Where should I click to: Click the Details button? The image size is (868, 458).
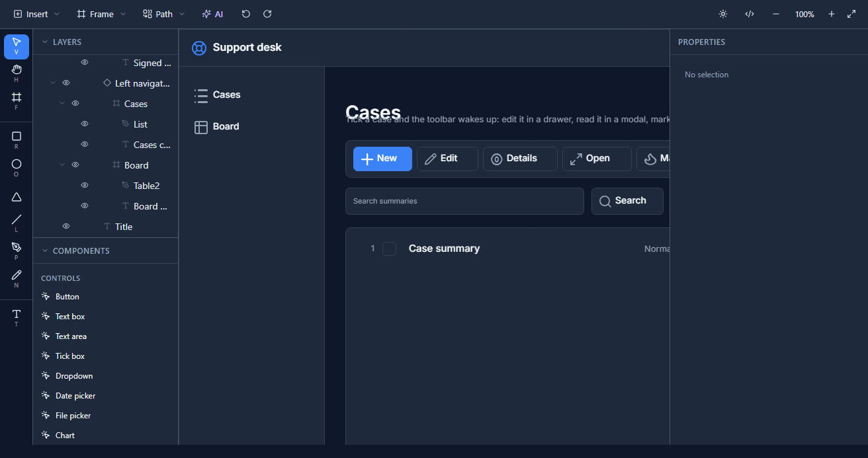pyautogui.click(x=520, y=159)
